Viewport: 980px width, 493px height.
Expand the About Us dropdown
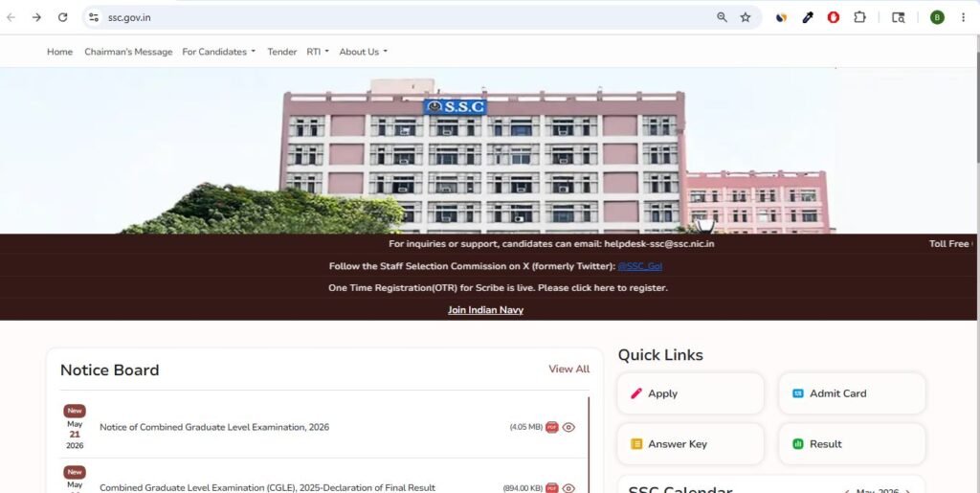[x=363, y=52]
